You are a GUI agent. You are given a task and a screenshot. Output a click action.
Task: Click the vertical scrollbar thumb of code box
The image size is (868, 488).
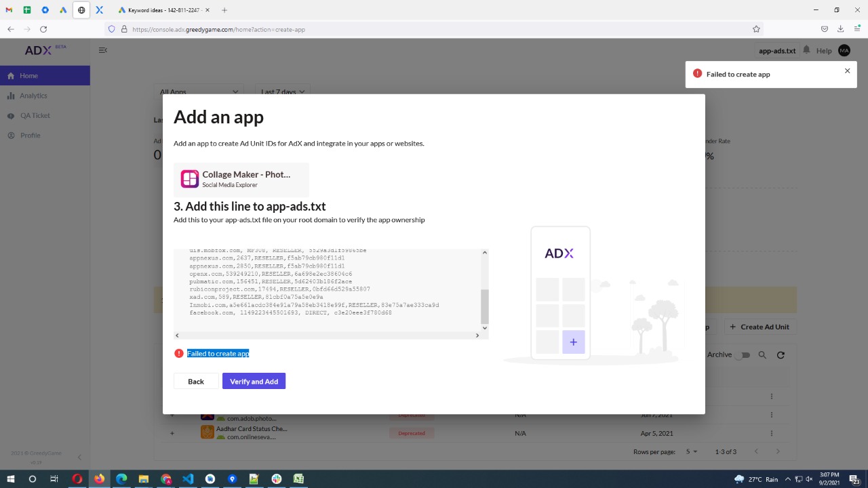coord(484,306)
